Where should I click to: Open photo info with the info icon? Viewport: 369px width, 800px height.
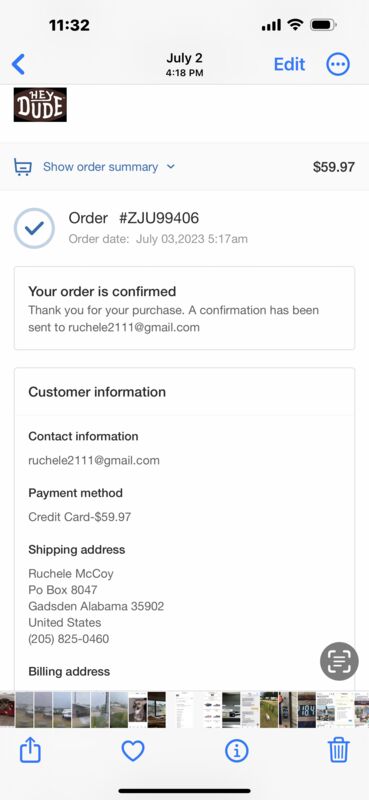[237, 751]
